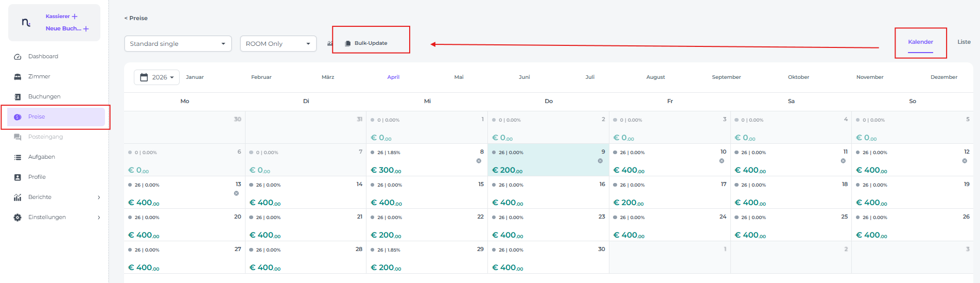Open the 2026 year selector
This screenshot has width=980, height=283.
tap(156, 77)
